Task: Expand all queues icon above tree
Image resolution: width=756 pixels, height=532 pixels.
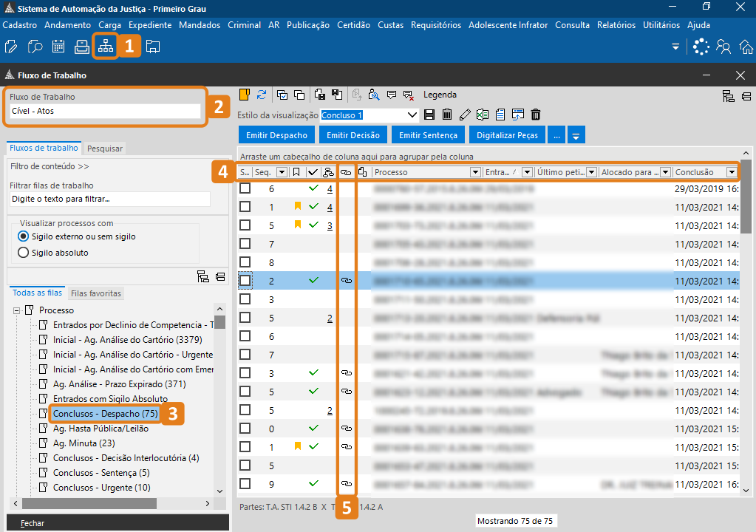Action: (203, 276)
